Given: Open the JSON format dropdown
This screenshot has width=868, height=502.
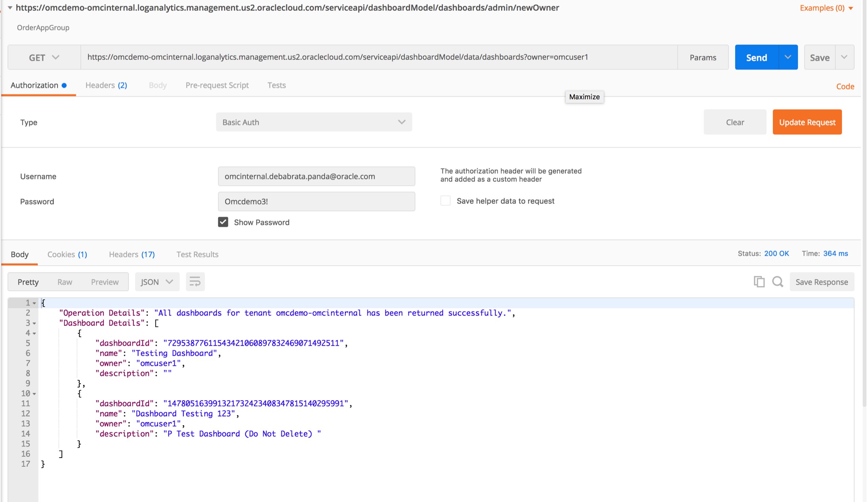Looking at the screenshot, I should pos(157,282).
